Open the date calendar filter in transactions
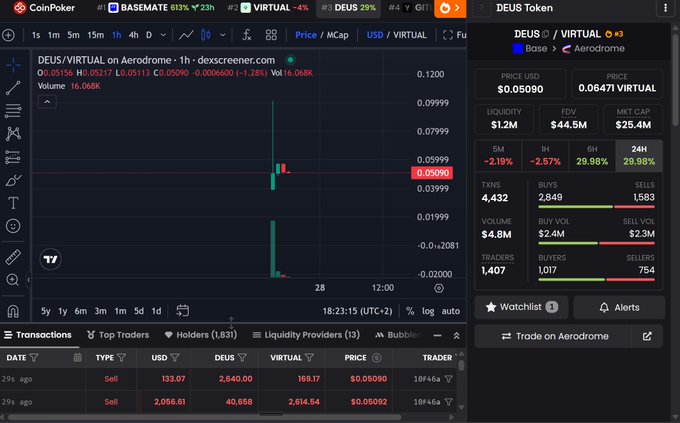 coord(78,357)
